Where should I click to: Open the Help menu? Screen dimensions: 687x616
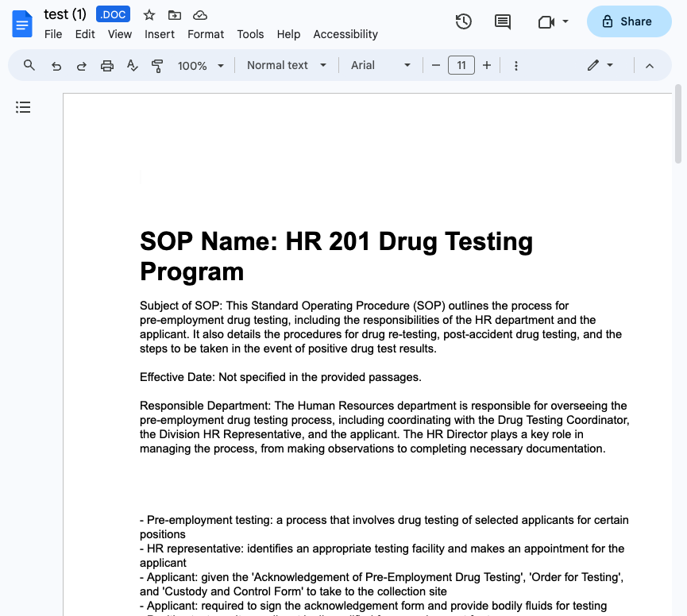pyautogui.click(x=288, y=34)
